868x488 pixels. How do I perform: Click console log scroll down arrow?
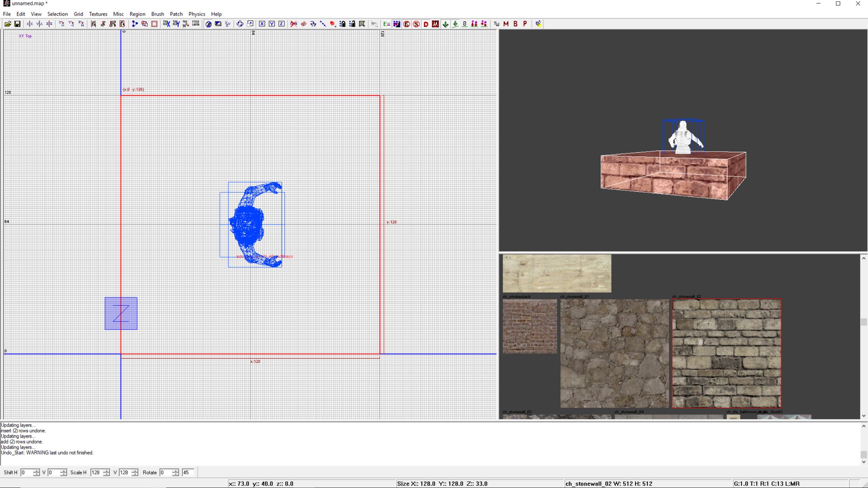click(863, 462)
